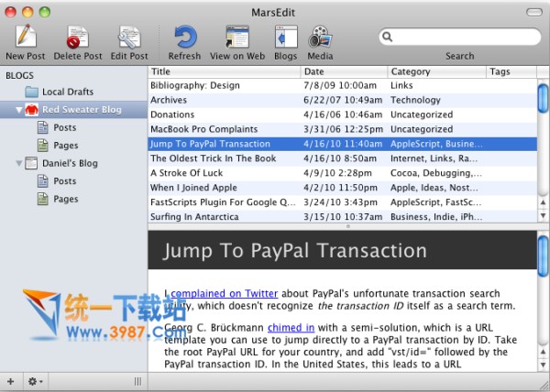
Task: Select the 'Archives' post row
Action: tap(342, 100)
